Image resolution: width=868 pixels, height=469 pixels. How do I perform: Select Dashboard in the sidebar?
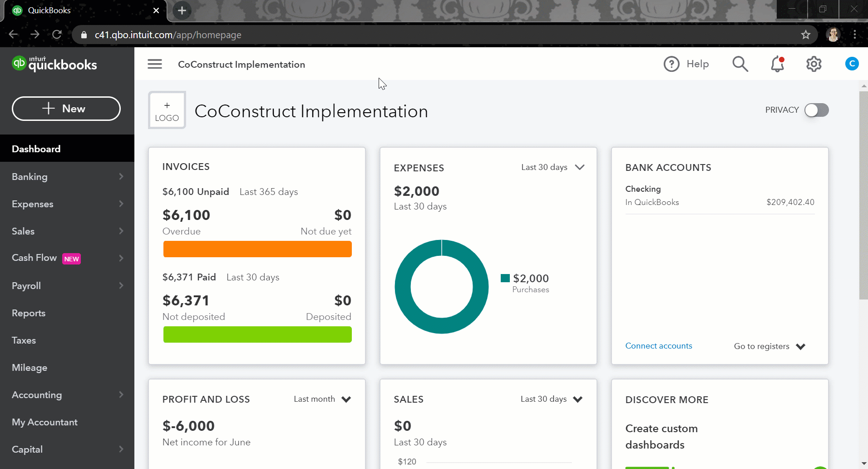67,149
